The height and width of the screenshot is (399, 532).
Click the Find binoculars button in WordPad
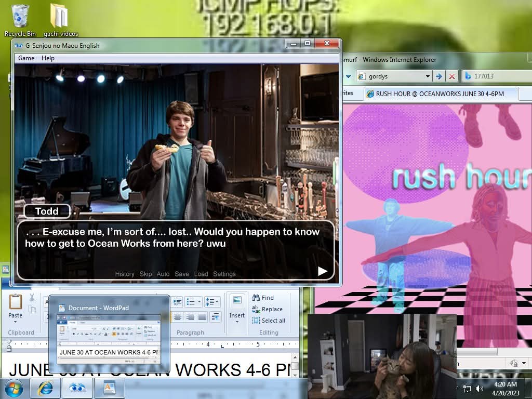click(x=263, y=298)
